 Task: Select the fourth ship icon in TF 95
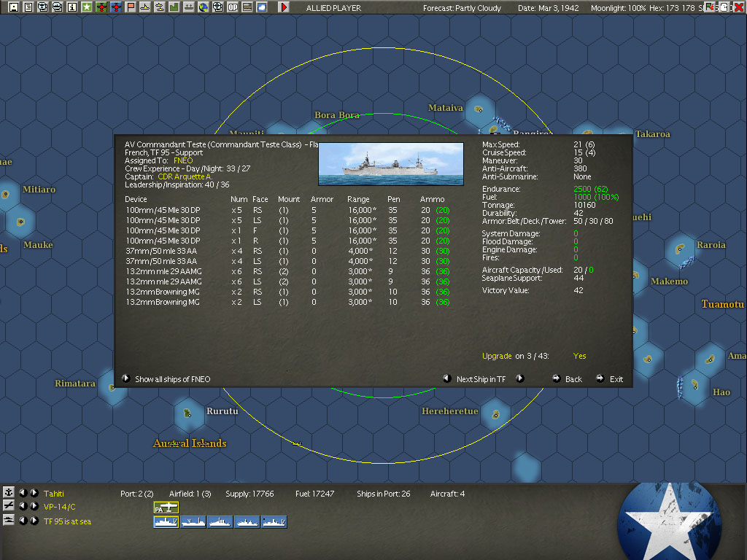247,522
